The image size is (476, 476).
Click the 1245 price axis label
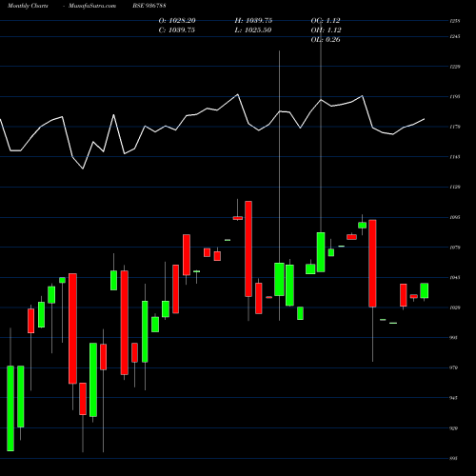(455, 37)
